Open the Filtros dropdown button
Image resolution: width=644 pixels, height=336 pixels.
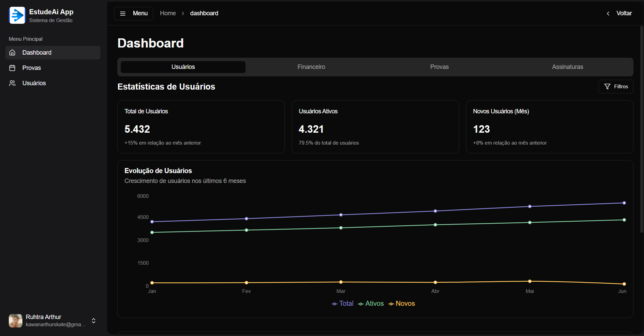[x=616, y=87]
